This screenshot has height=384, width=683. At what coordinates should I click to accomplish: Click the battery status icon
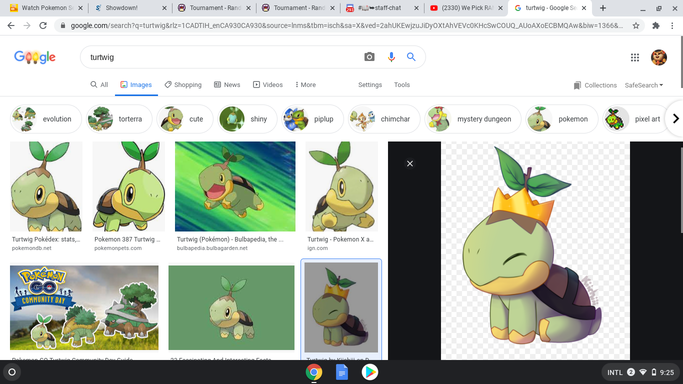654,372
